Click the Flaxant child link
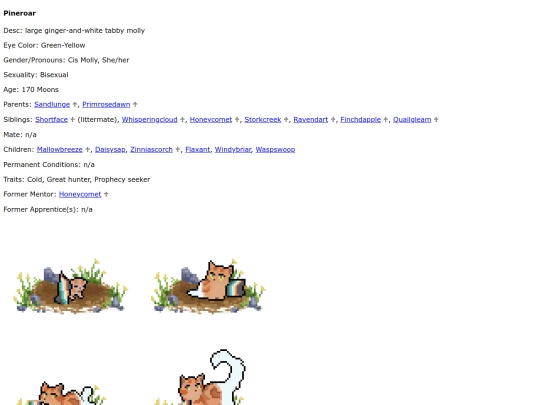The width and height of the screenshot is (540, 405). 198,149
